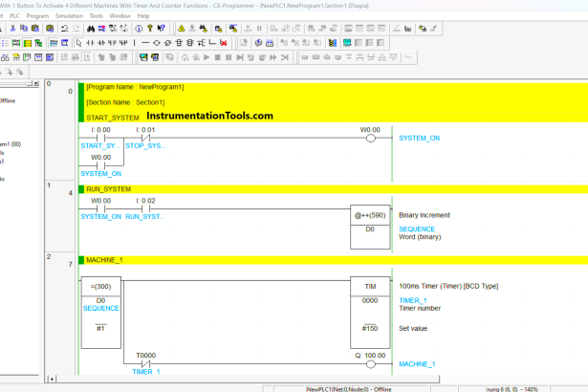
Task: Open the Tools menu
Action: pos(97,16)
